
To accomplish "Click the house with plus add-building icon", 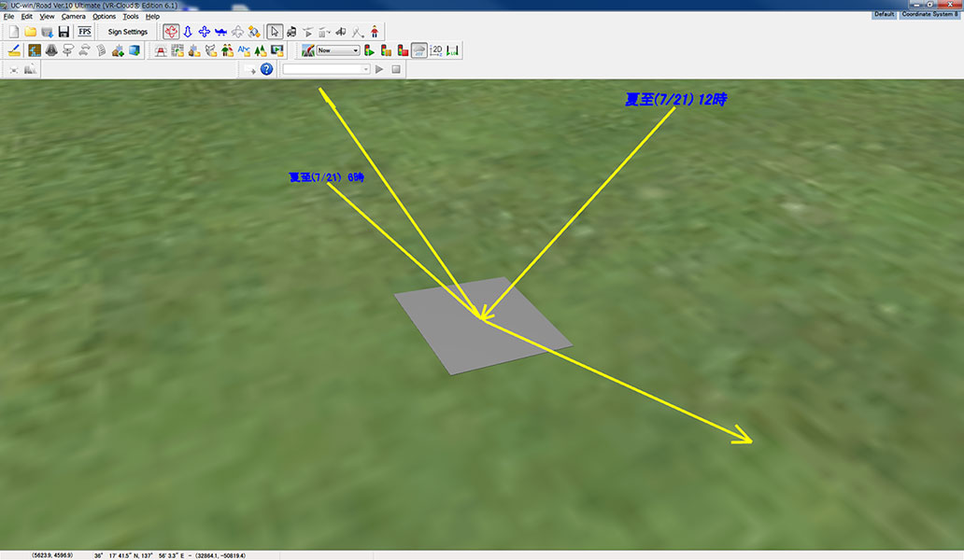I will 118,50.
